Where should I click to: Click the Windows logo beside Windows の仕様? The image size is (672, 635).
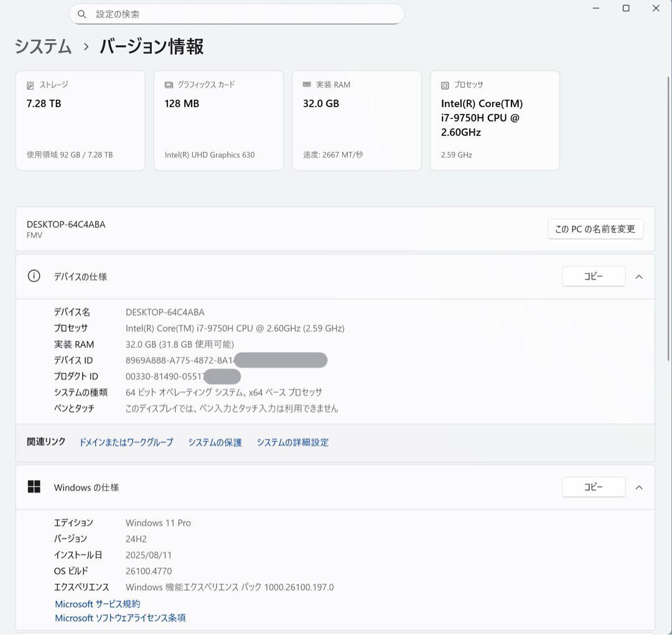pos(34,487)
